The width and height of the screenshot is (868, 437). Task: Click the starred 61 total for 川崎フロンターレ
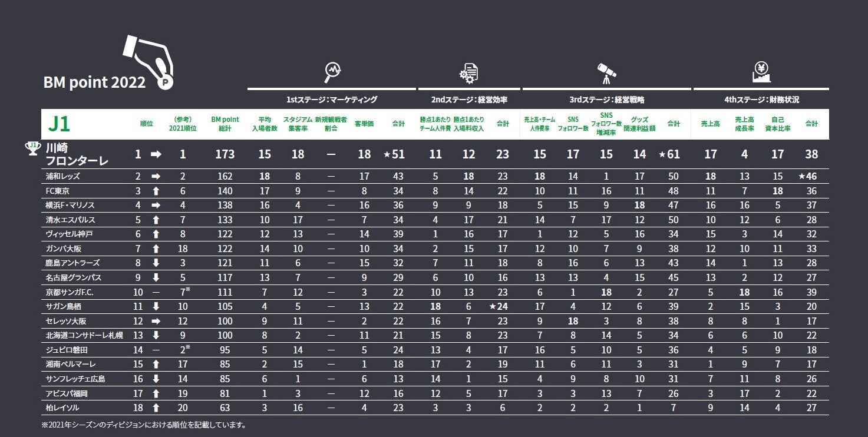pyautogui.click(x=669, y=154)
